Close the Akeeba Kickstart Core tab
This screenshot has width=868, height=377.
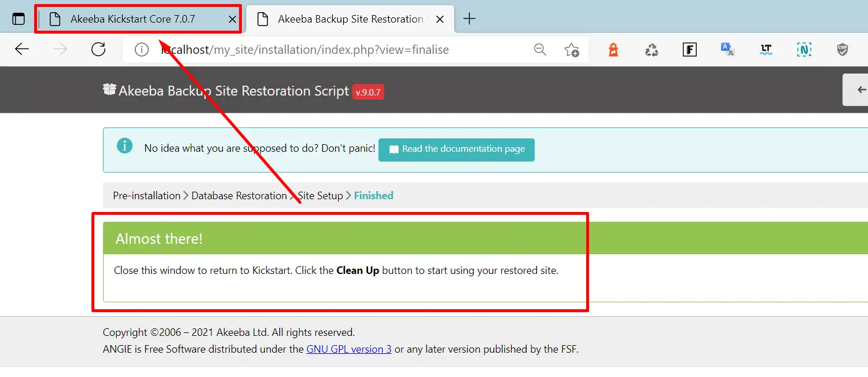(x=232, y=19)
